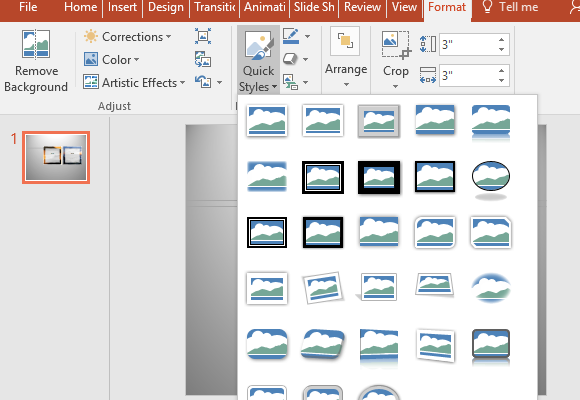Apply the Rounded Diagonal Corner, White style
The width and height of the screenshot is (580, 400).
coord(435,232)
